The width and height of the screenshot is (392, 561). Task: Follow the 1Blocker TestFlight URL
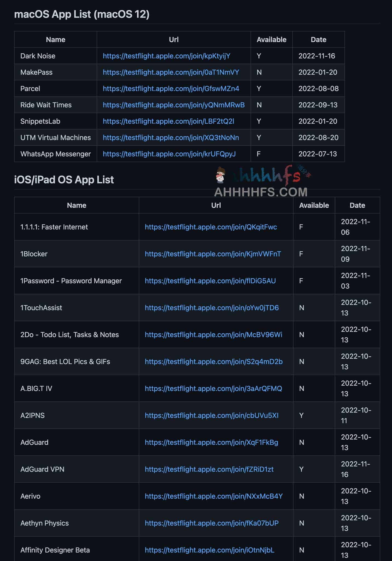click(x=213, y=254)
